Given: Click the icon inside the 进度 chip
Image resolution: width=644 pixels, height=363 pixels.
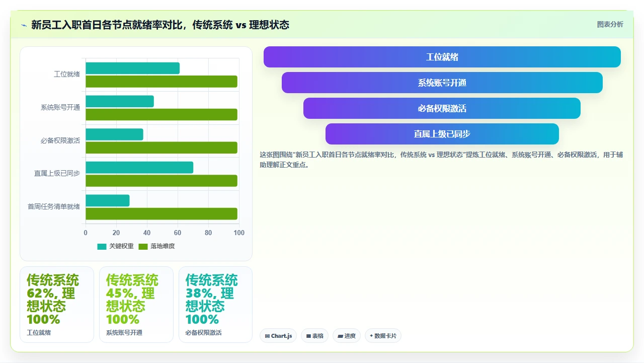Looking at the screenshot, I should [341, 336].
